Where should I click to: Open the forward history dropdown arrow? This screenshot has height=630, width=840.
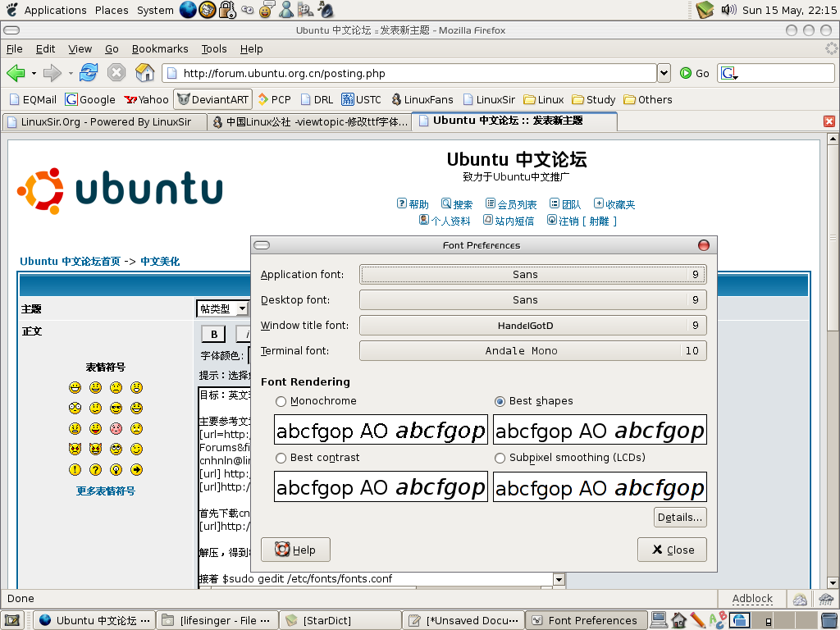pos(71,73)
